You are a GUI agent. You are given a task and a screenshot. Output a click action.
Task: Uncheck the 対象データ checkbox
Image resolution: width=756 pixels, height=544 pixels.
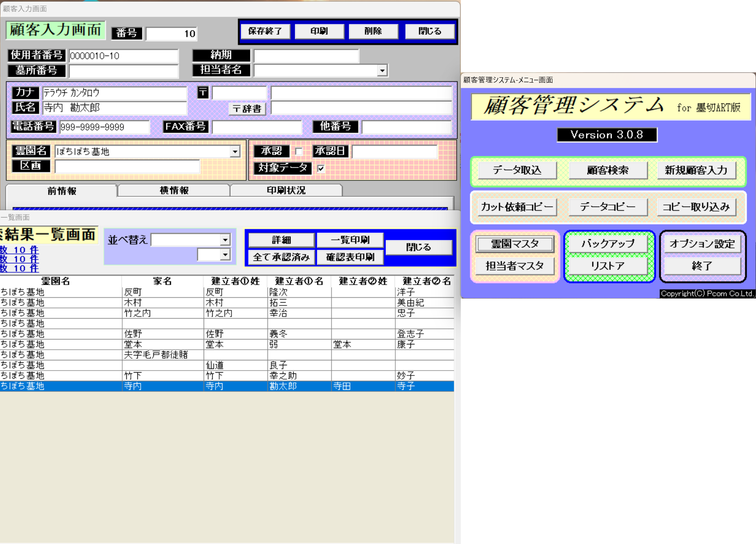pyautogui.click(x=321, y=168)
